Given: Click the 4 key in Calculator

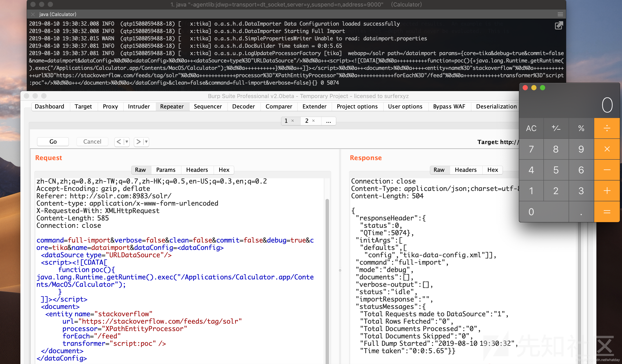Looking at the screenshot, I should (531, 170).
